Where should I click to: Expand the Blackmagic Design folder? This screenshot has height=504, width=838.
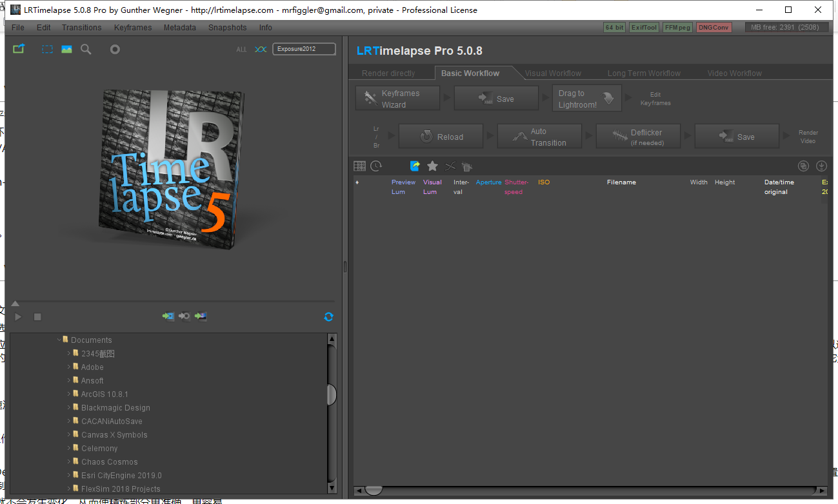[x=69, y=407]
